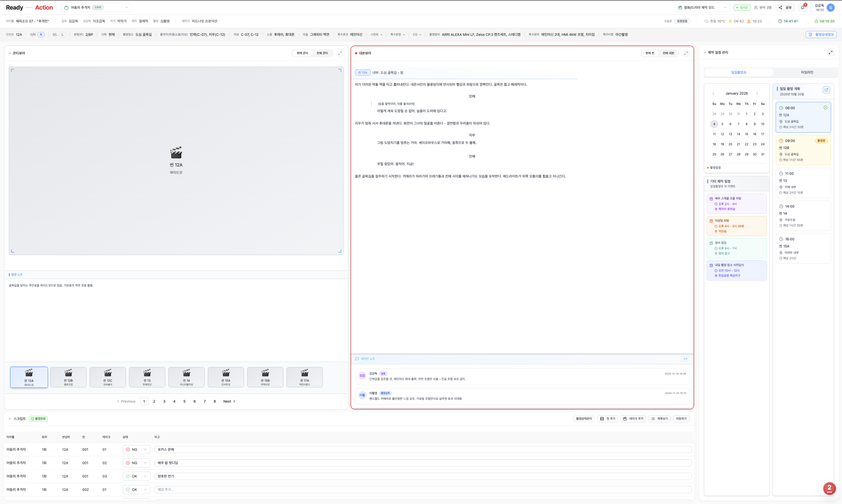Select the 일일촬영표 tab

pos(739,72)
